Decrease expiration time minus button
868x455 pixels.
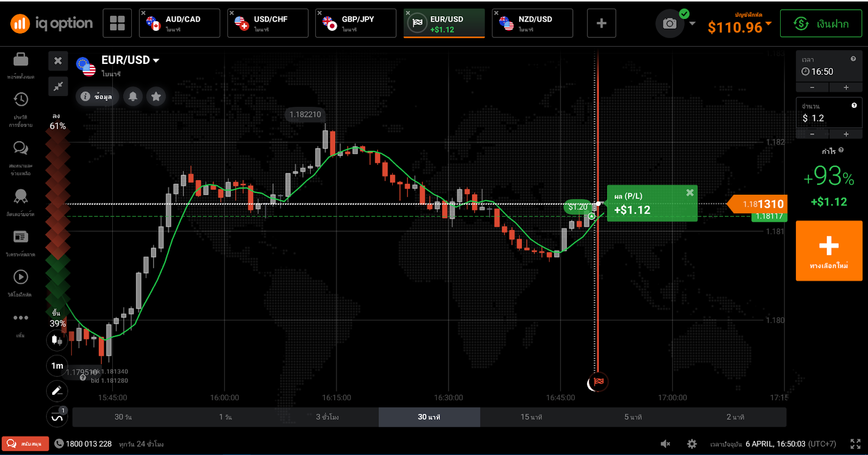click(812, 87)
